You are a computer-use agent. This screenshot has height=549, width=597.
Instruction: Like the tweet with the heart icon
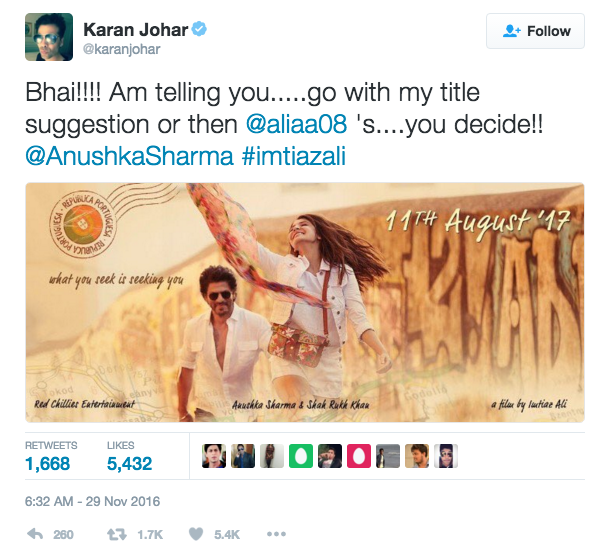click(x=196, y=534)
